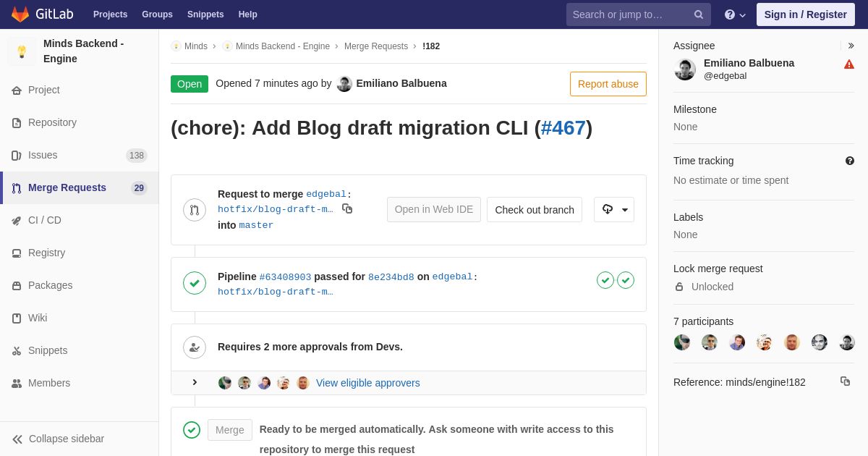Open issue #467 link in title
This screenshot has width=868, height=456.
[x=563, y=128]
